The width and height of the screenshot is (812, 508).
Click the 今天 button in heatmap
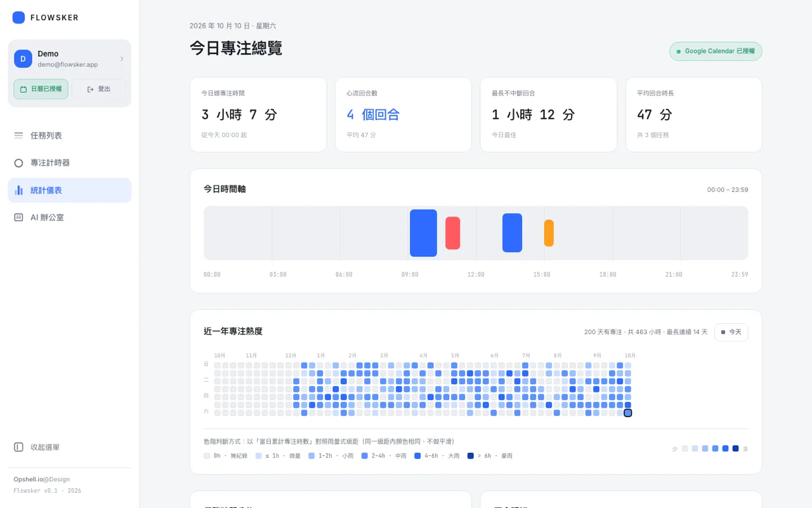pos(731,332)
